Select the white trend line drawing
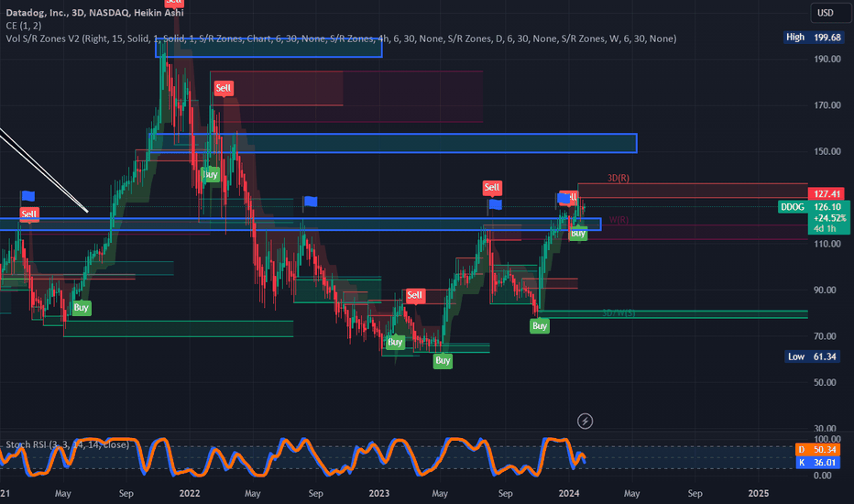 pos(44,170)
